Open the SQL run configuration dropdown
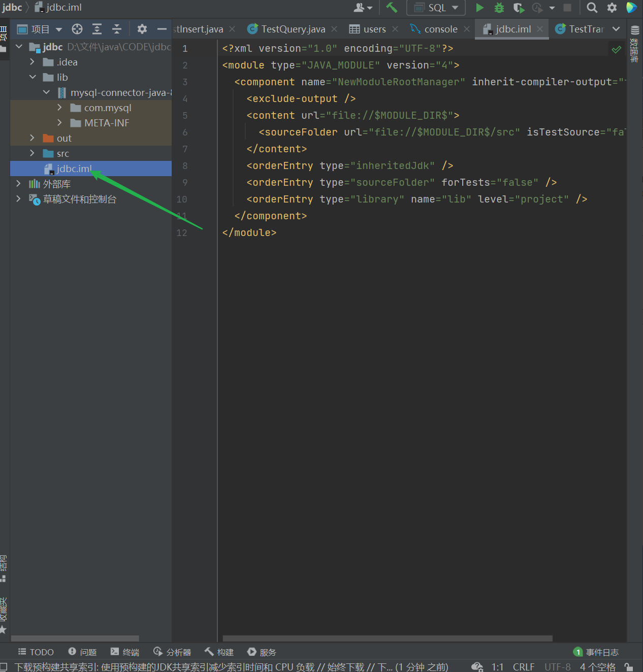Image resolution: width=643 pixels, height=672 pixels. [436, 8]
